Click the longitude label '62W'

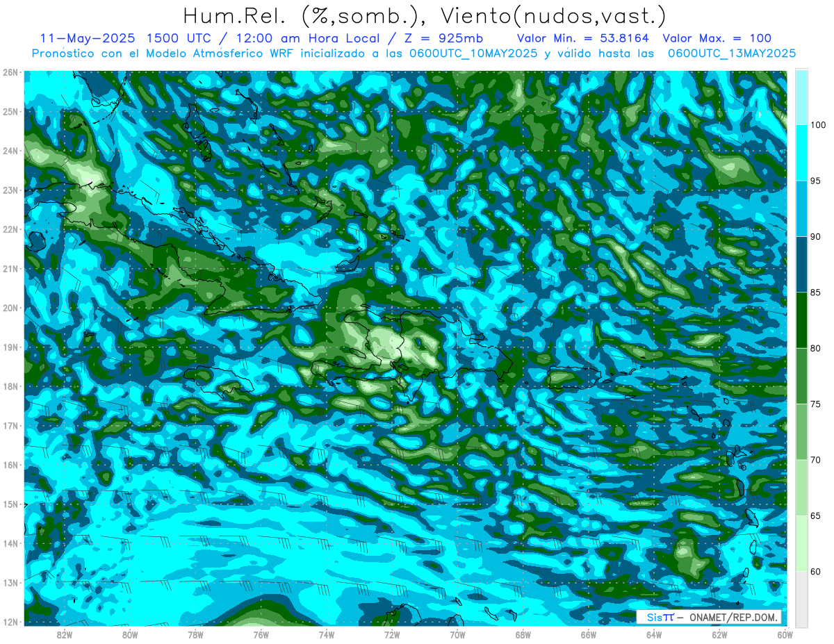coord(719,634)
